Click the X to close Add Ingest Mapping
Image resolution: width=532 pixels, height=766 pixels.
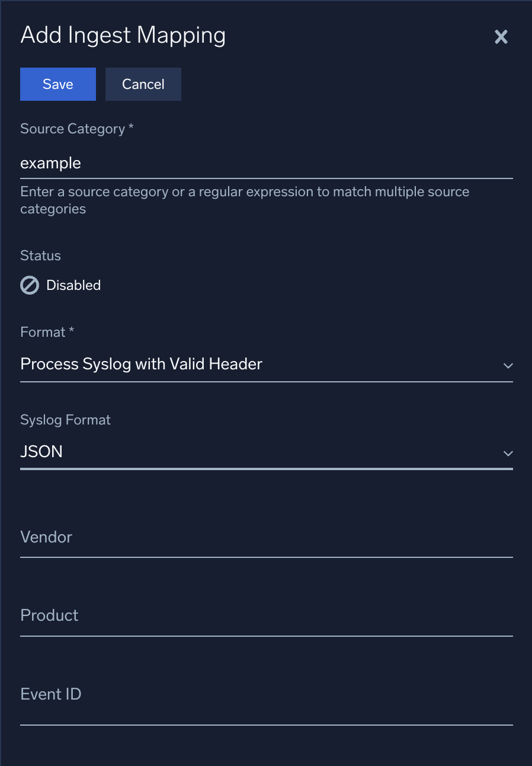tap(501, 37)
